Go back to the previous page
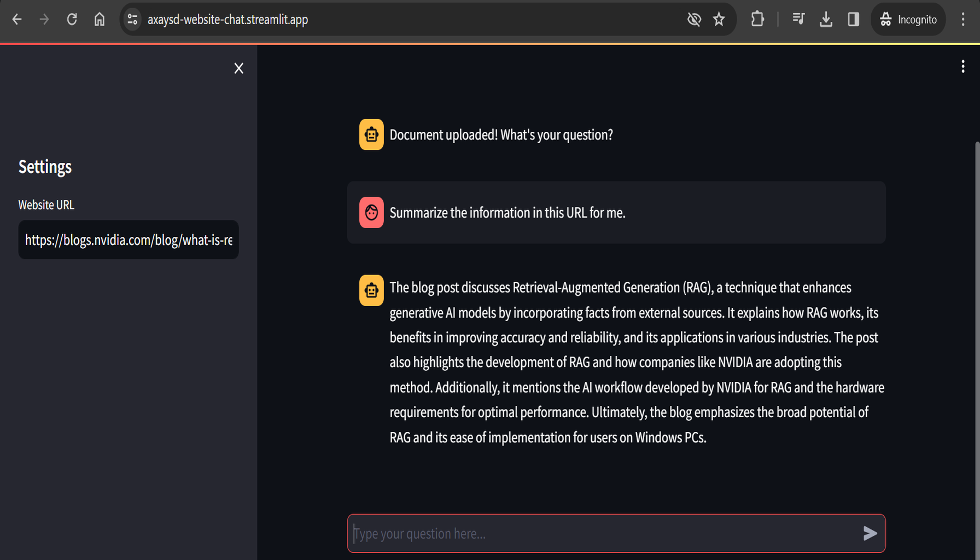The width and height of the screenshot is (980, 560). tap(17, 20)
